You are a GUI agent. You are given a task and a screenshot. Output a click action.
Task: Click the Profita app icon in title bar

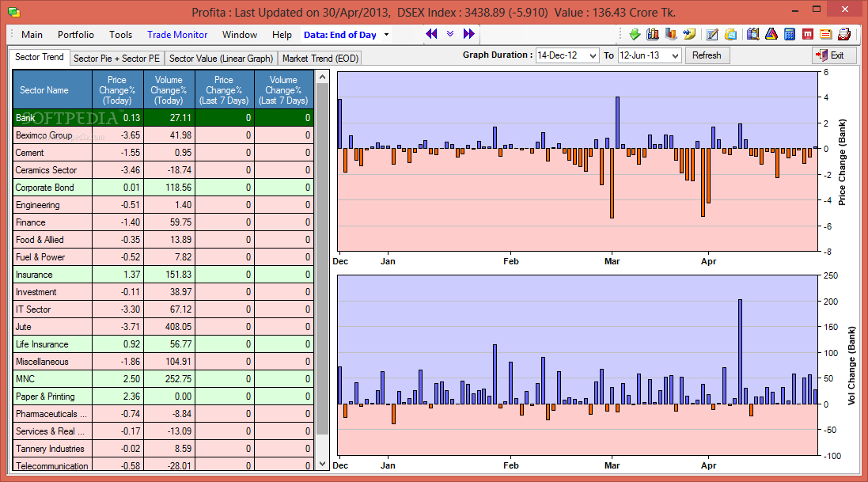[x=13, y=12]
